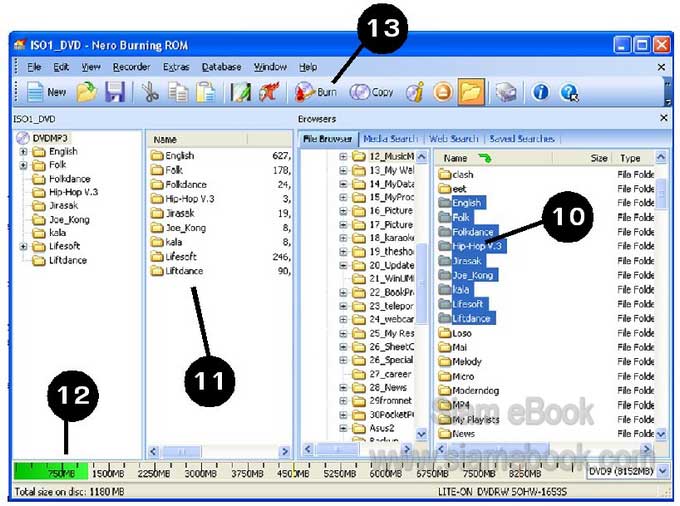Image resolution: width=680 pixels, height=506 pixels.
Task: Select Hip-Hop V.3 in compilation tree
Action: click(x=65, y=192)
